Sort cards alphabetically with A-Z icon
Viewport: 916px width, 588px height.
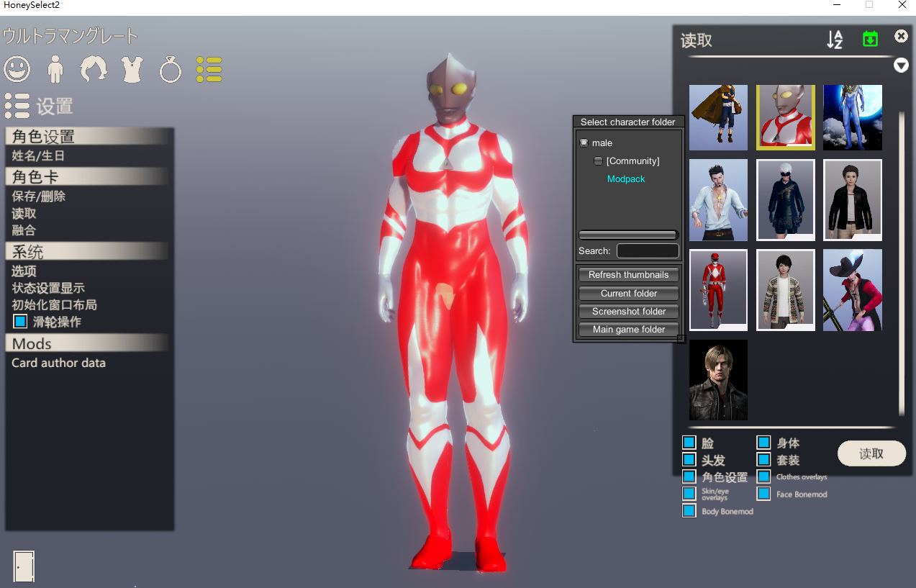[x=835, y=40]
